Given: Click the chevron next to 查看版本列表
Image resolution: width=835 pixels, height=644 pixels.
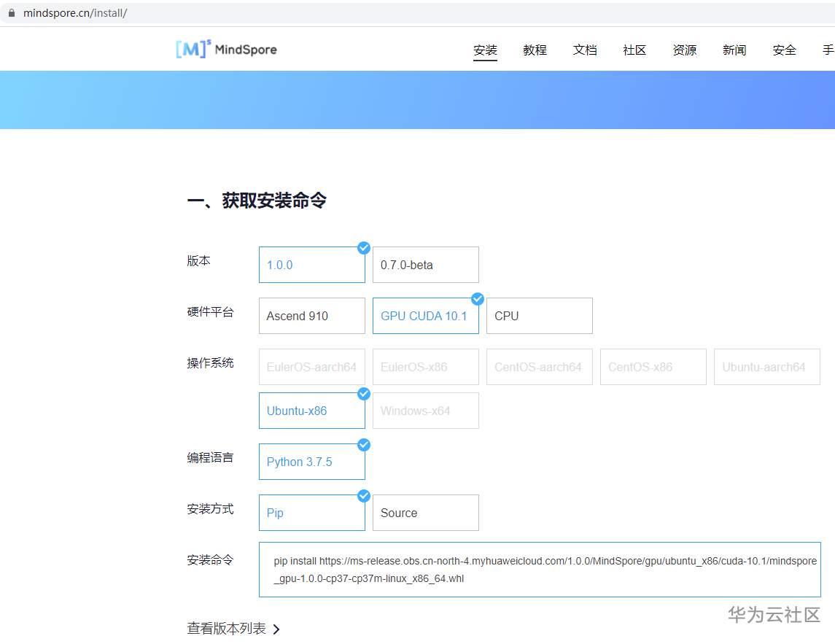Looking at the screenshot, I should 276,629.
